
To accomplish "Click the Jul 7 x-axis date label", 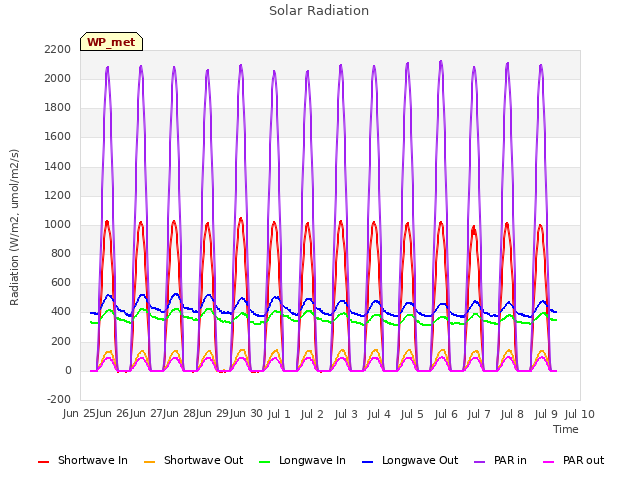I will pos(479,415).
